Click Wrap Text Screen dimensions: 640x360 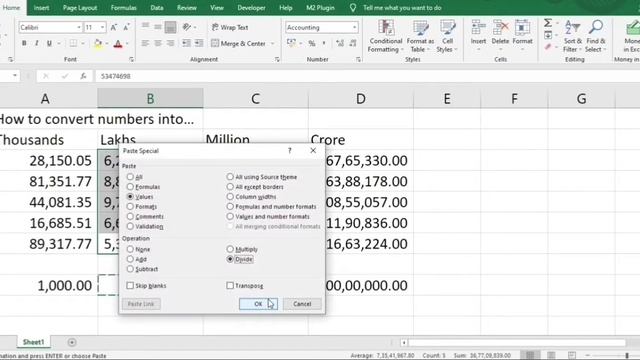(x=230, y=27)
